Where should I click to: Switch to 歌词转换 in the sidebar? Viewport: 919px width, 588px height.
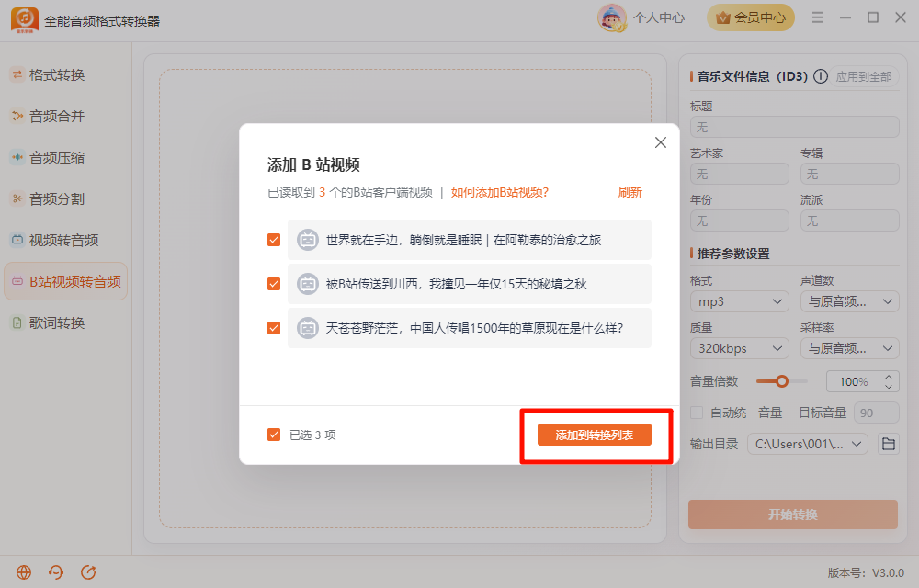[x=65, y=322]
